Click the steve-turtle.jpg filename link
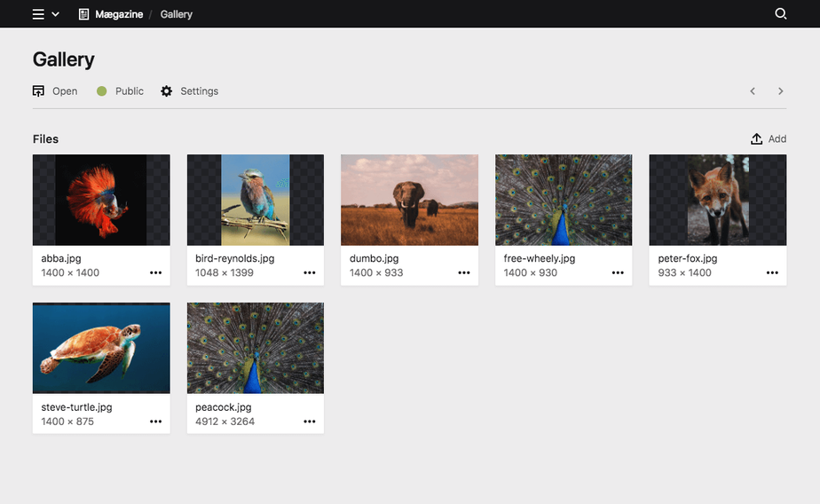This screenshot has width=820, height=504. coord(76,407)
